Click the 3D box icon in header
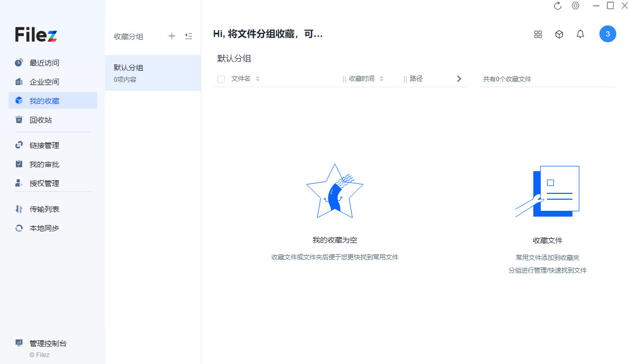Viewport: 629px width, 364px height. (559, 34)
